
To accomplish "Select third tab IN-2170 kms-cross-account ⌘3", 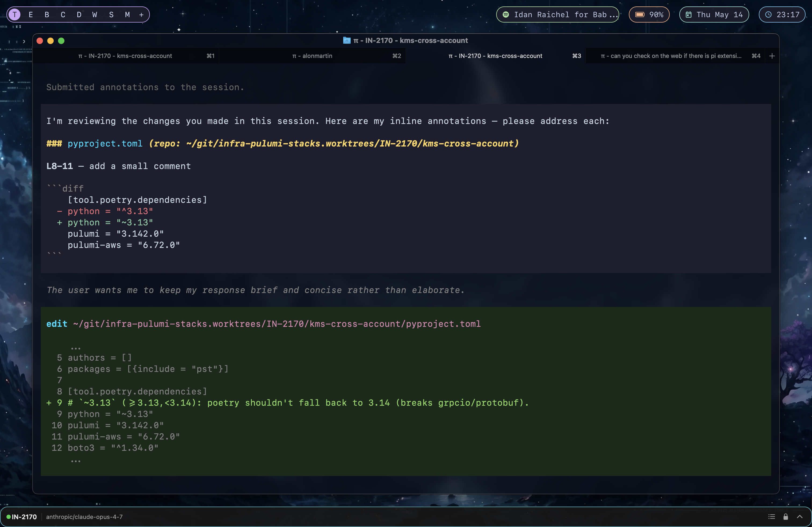I will [x=495, y=56].
